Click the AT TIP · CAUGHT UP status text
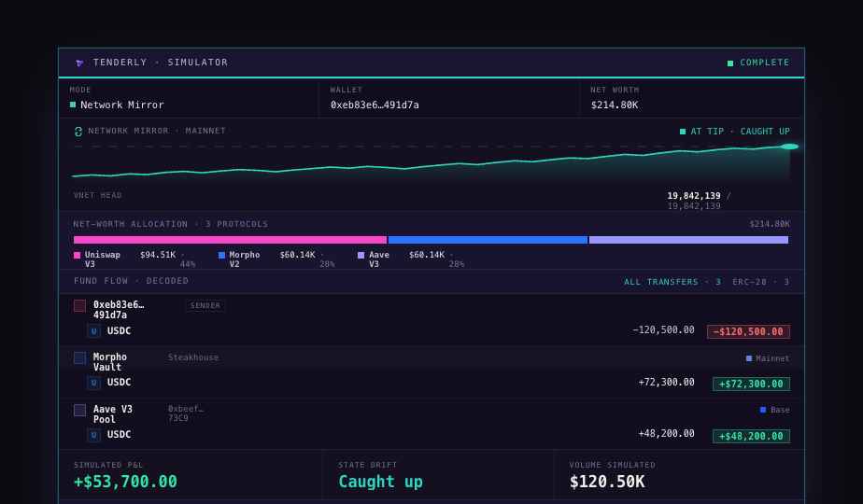The height and width of the screenshot is (504, 863). [741, 132]
